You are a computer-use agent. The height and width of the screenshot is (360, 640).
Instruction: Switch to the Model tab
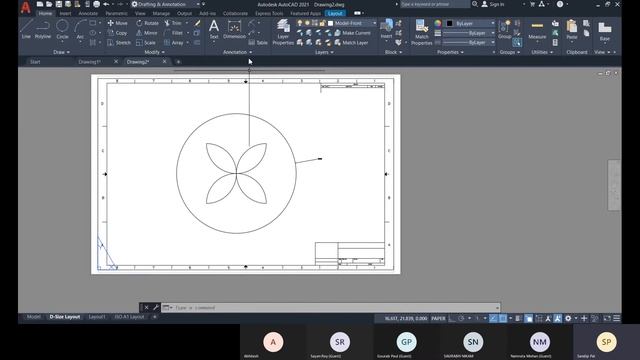point(33,317)
